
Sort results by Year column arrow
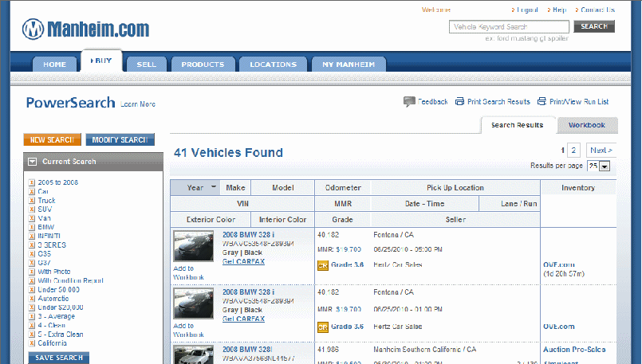pos(213,187)
